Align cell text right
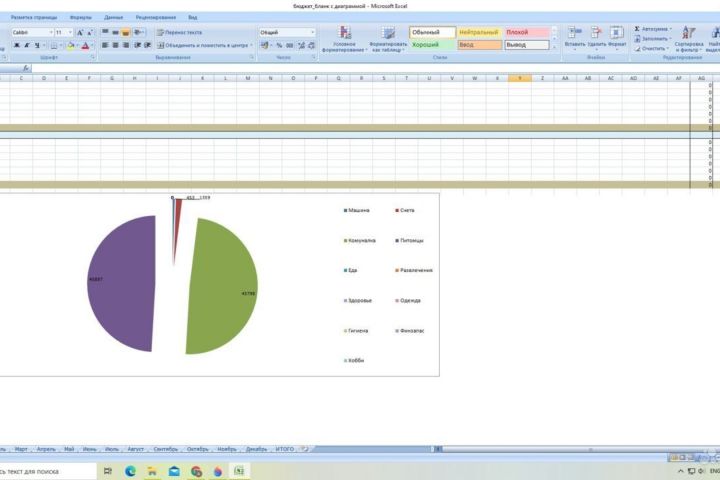 click(x=125, y=45)
